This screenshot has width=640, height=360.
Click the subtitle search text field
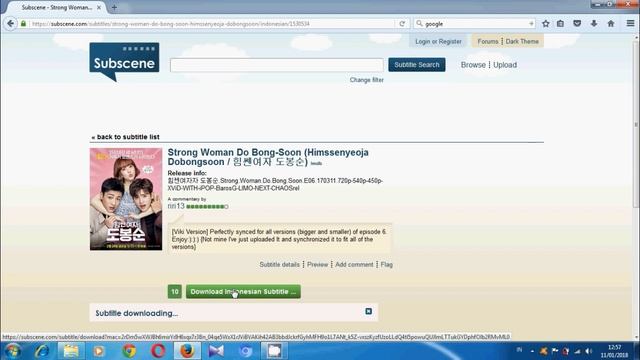(277, 65)
